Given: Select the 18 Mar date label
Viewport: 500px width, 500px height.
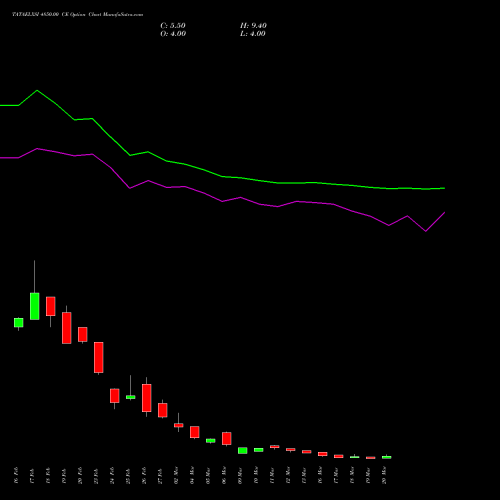Looking at the screenshot, I should [x=352, y=475].
